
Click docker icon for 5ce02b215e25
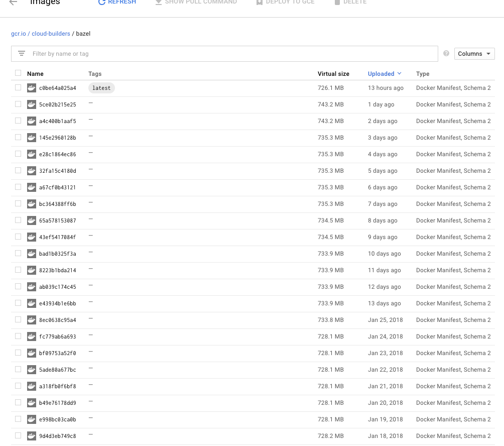[x=32, y=104]
